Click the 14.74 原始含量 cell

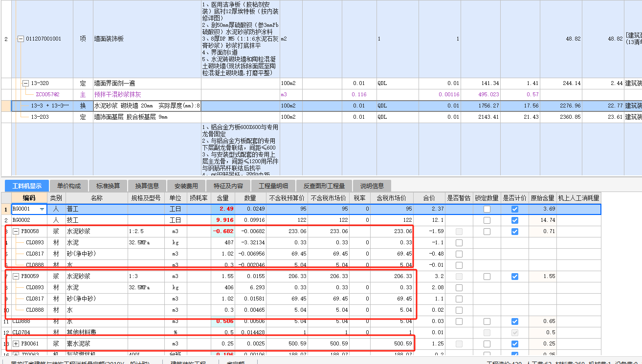[542, 220]
